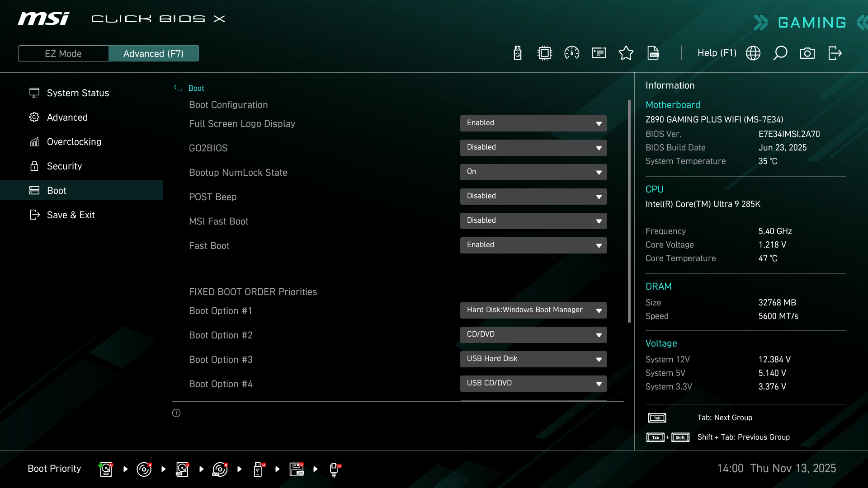Take a screenshot with the camera icon
This screenshot has height=488, width=868.
807,53
